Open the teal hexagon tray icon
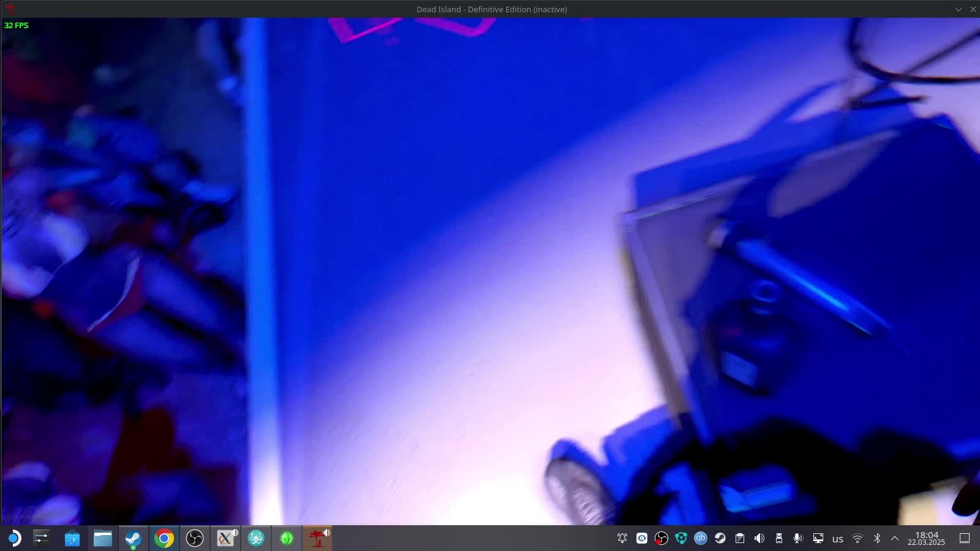This screenshot has width=980, height=551. pyautogui.click(x=681, y=539)
